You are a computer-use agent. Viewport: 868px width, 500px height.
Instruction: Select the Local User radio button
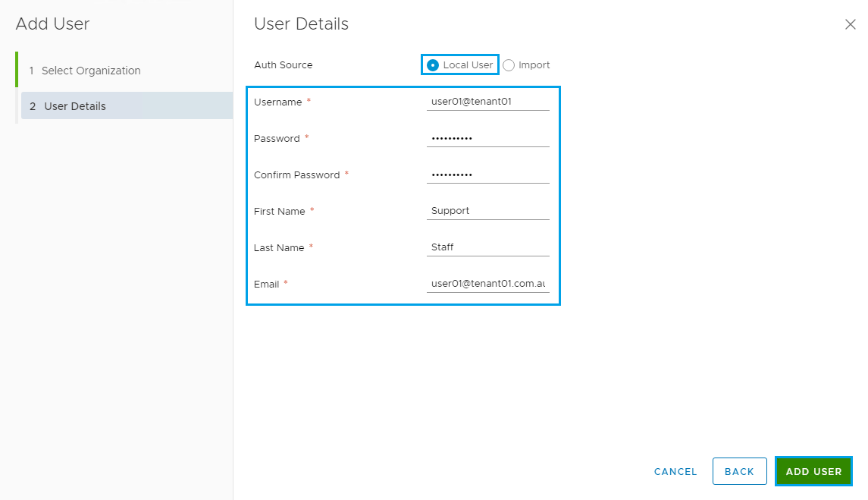(x=433, y=65)
